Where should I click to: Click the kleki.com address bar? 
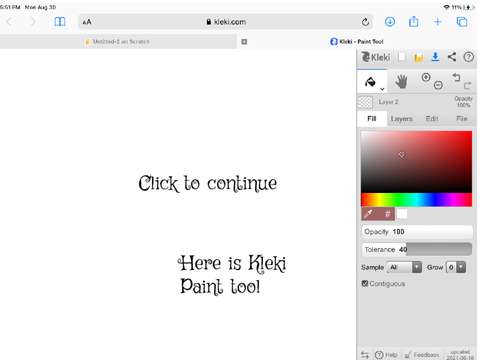tap(225, 22)
